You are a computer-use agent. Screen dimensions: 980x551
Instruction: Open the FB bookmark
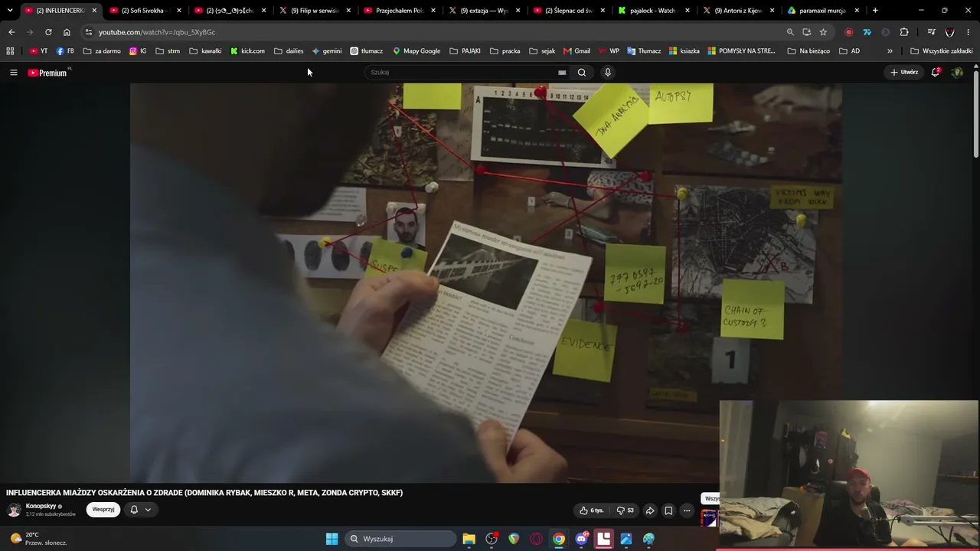point(65,51)
